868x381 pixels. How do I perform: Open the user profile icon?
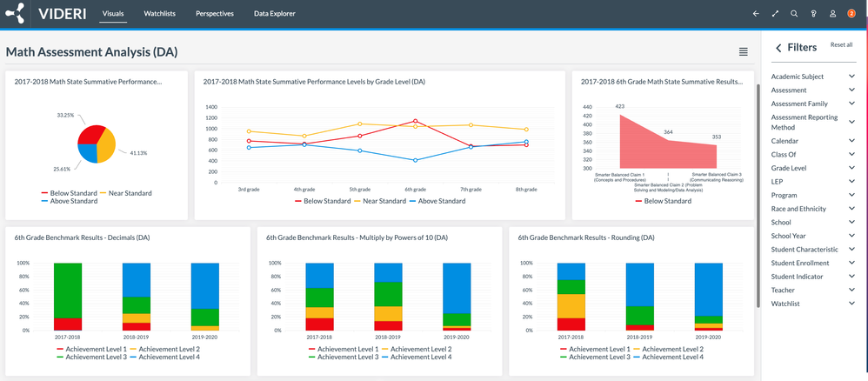[x=832, y=14]
